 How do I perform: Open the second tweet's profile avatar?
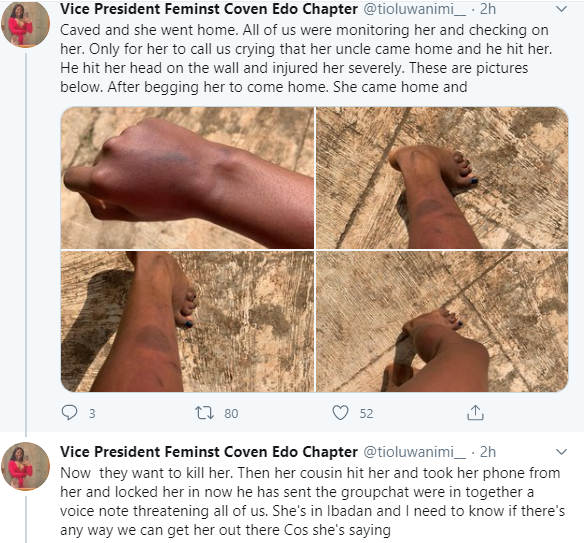(x=25, y=466)
